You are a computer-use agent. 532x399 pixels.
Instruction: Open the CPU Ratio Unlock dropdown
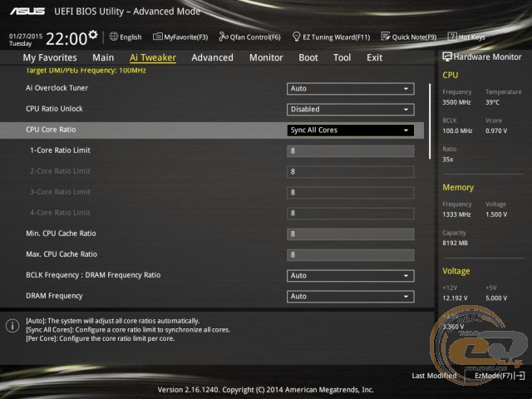point(350,109)
